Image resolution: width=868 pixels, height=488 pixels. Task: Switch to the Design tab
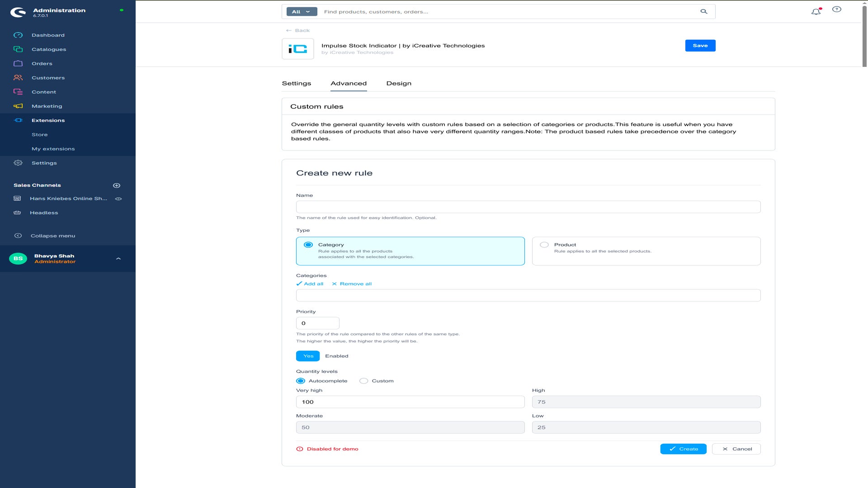[399, 84]
